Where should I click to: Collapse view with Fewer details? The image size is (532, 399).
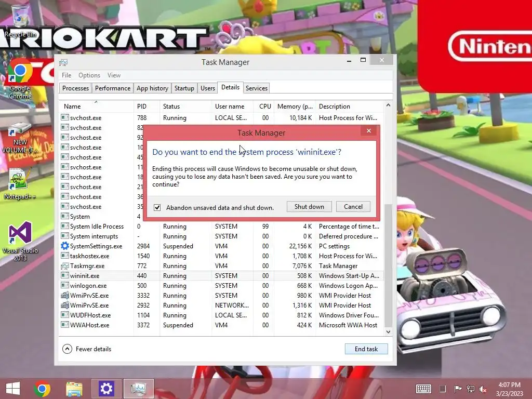(87, 349)
